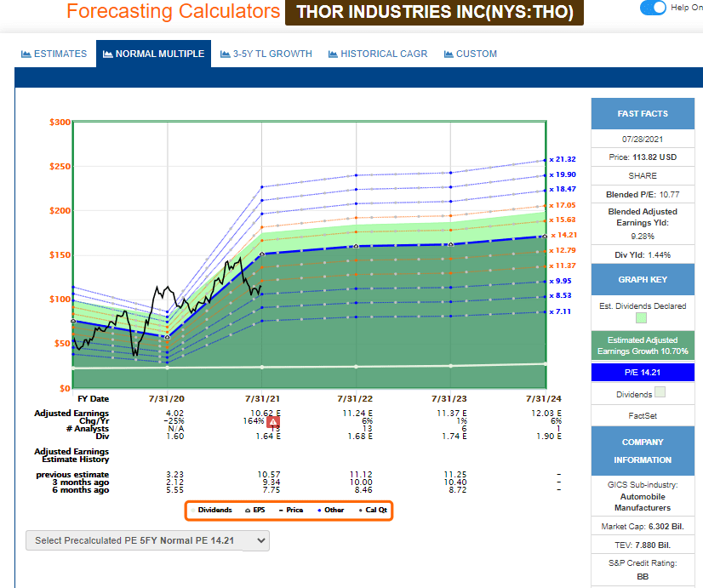Click the FactSet link in the sidebar
Screen dimensions: 703x588
click(x=643, y=415)
